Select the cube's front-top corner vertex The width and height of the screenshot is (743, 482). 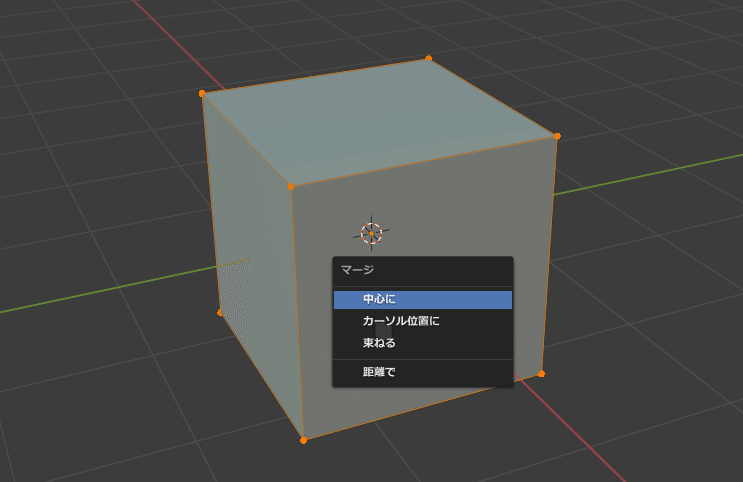(291, 187)
